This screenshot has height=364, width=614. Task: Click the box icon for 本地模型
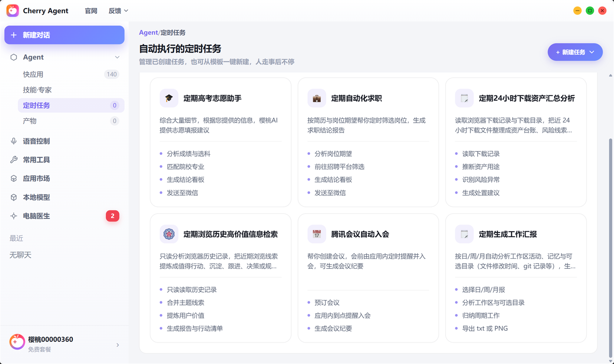click(x=14, y=197)
